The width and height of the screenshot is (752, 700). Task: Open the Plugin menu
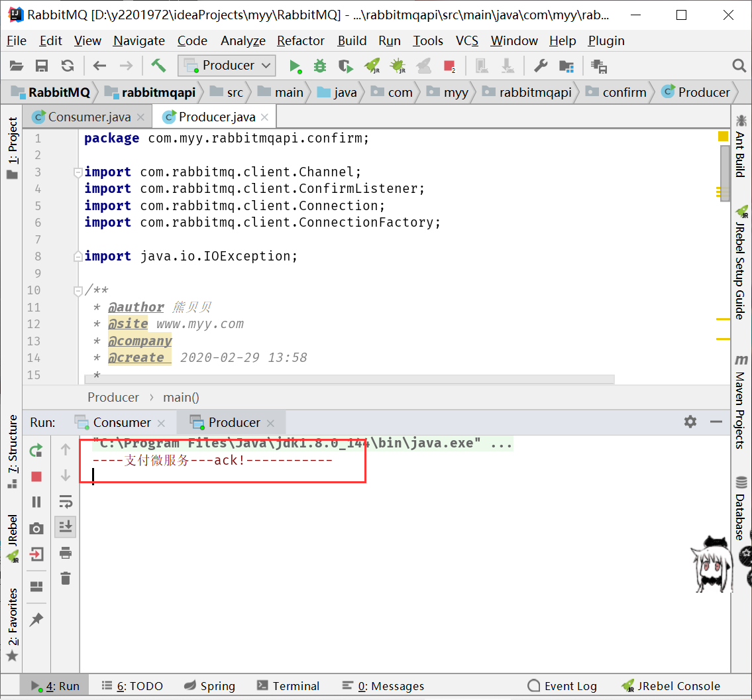point(606,41)
